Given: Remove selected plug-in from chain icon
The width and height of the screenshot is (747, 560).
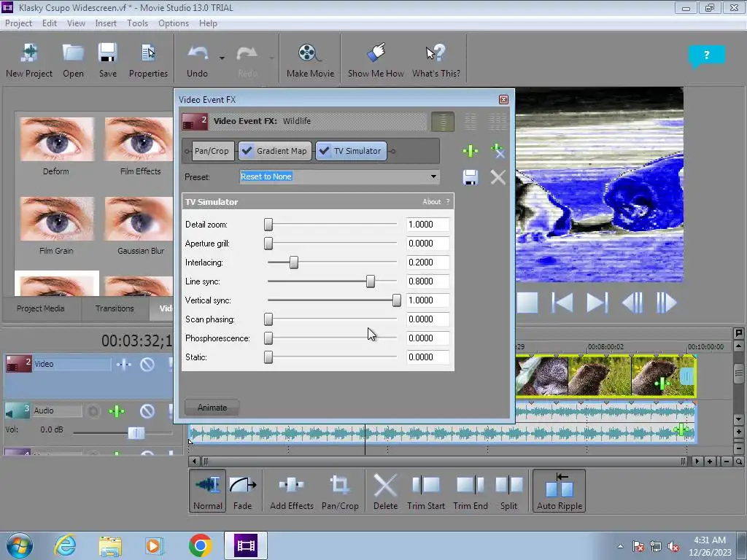Looking at the screenshot, I should point(498,151).
